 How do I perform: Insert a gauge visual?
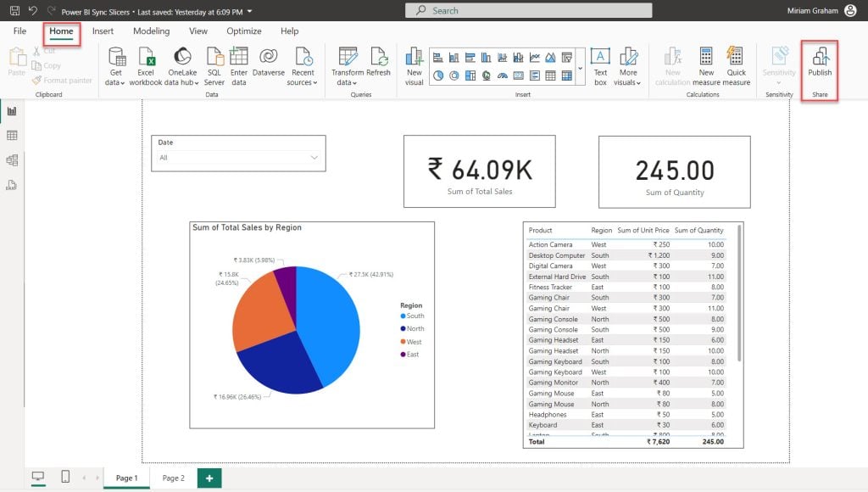pyautogui.click(x=503, y=75)
